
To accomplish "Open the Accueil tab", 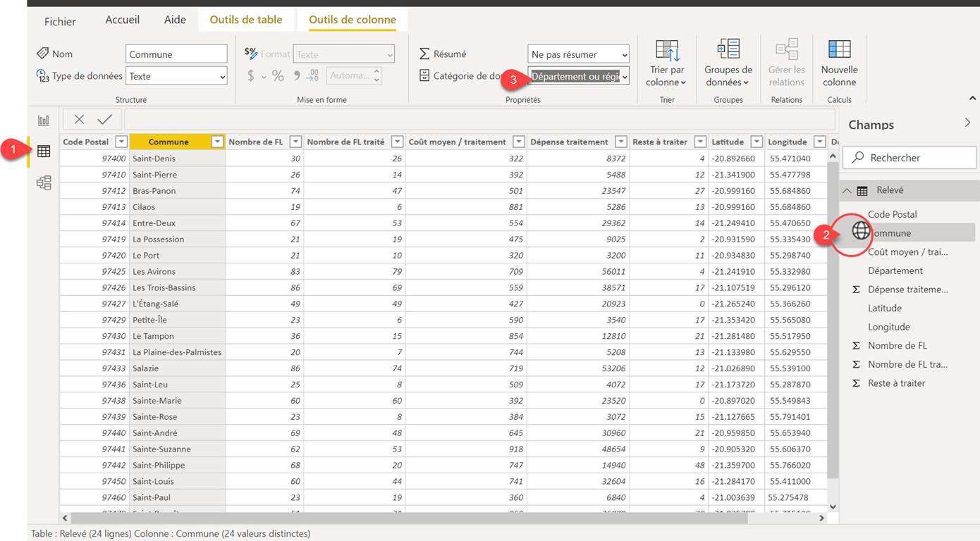I will coord(123,20).
